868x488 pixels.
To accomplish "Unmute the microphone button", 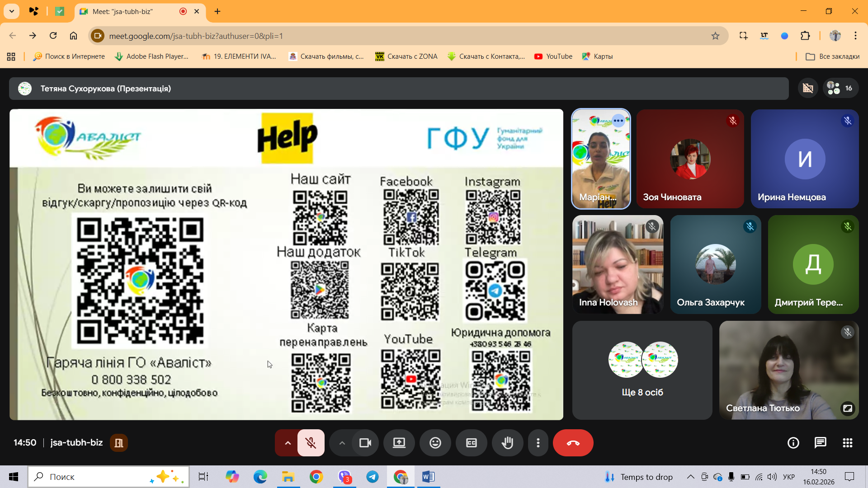I will [311, 443].
